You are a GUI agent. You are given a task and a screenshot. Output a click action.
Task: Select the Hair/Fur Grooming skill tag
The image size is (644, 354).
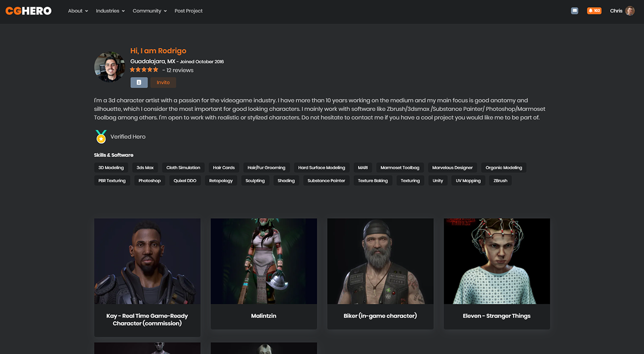coord(267,167)
